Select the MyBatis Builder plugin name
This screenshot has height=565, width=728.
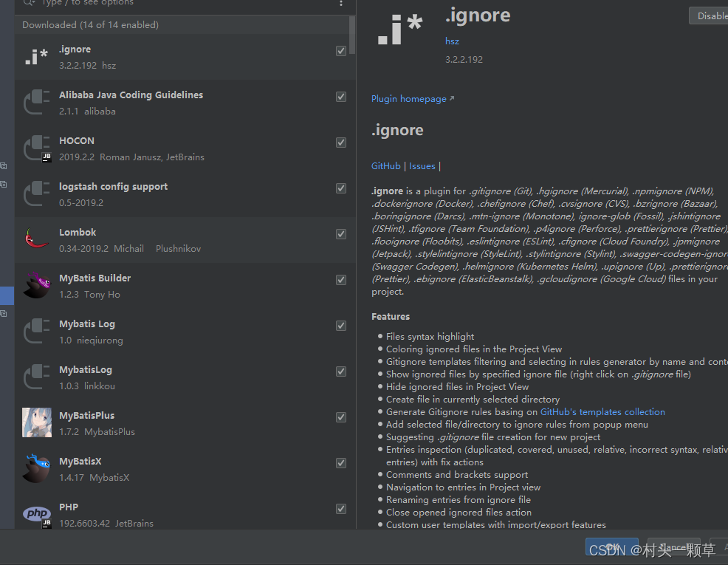(x=95, y=278)
